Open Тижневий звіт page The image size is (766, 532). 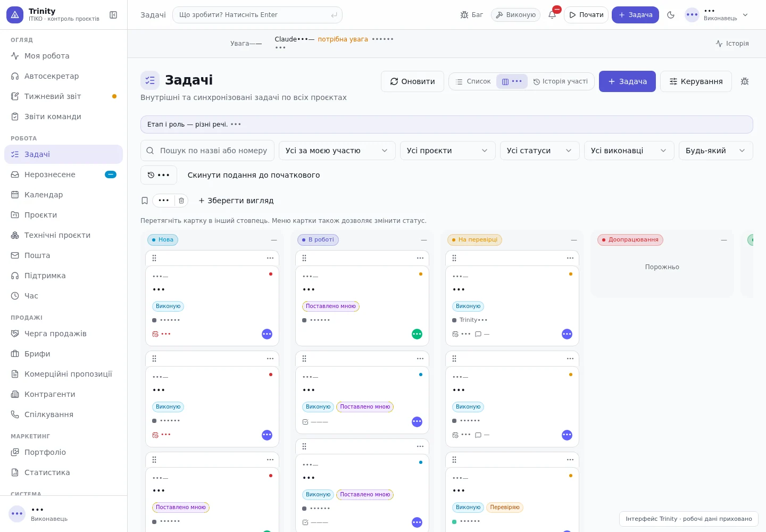click(x=64, y=96)
